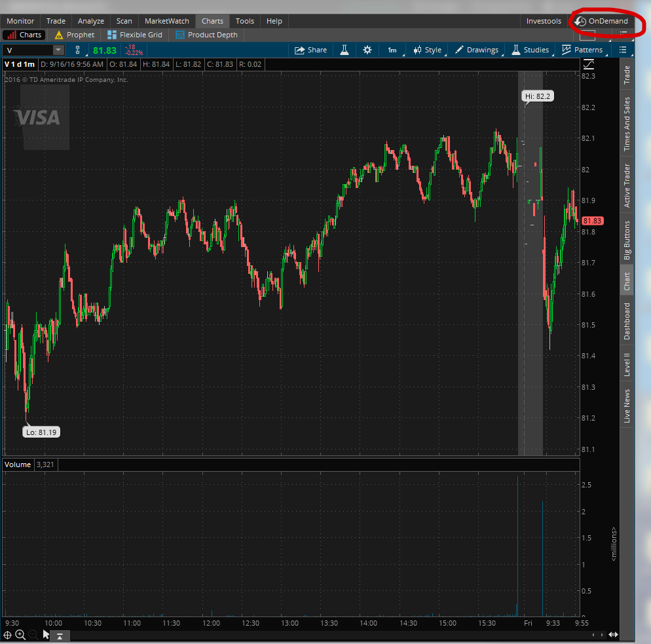Open the OnDemand replay mode

(602, 21)
